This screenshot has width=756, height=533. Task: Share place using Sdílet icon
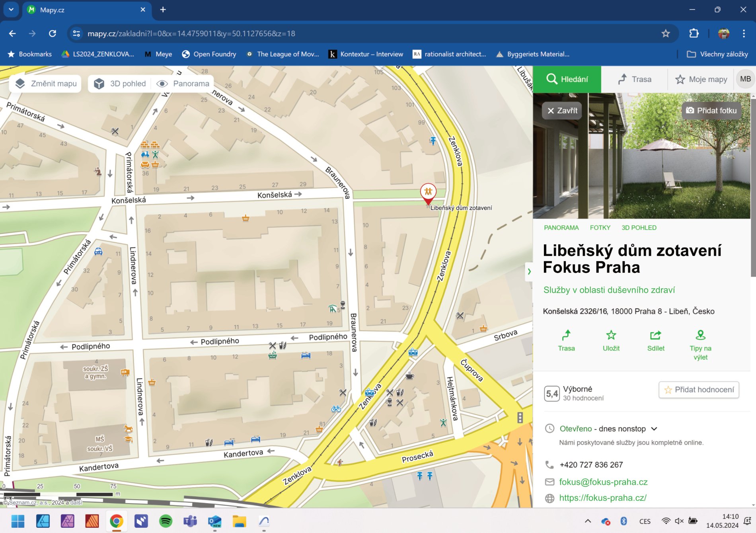click(656, 341)
